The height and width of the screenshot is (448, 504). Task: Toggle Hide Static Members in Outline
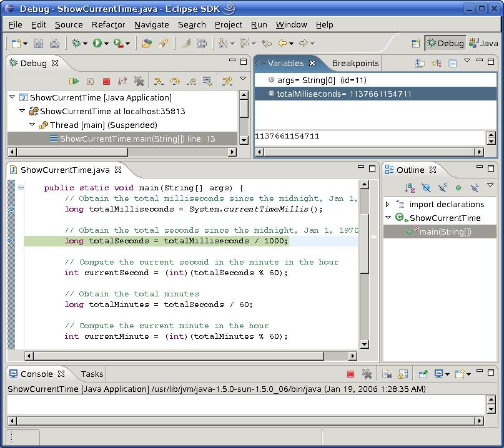442,188
